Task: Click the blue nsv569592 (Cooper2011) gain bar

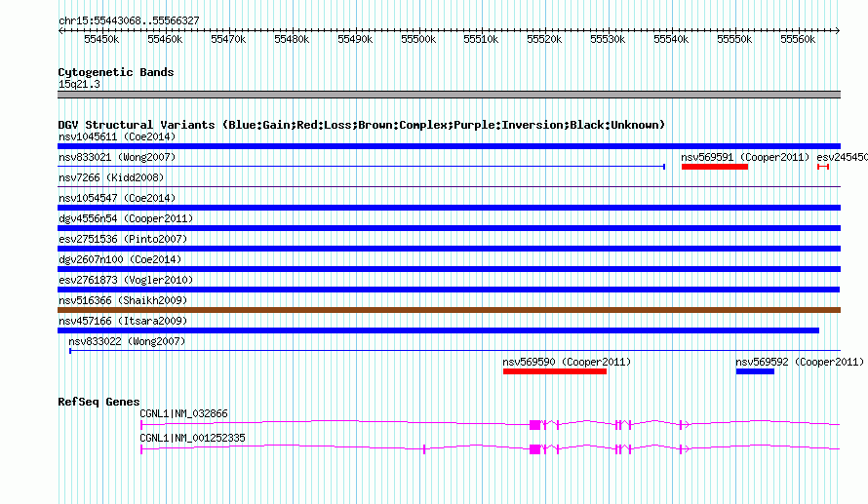Action: pyautogui.click(x=755, y=371)
